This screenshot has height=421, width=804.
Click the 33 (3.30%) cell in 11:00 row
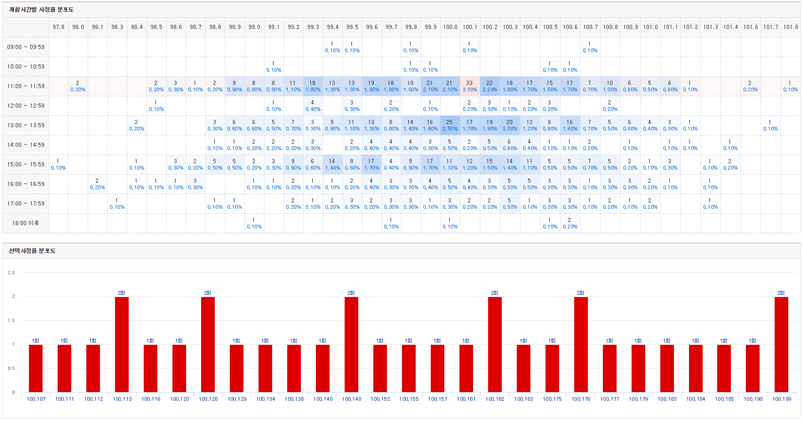[470, 86]
